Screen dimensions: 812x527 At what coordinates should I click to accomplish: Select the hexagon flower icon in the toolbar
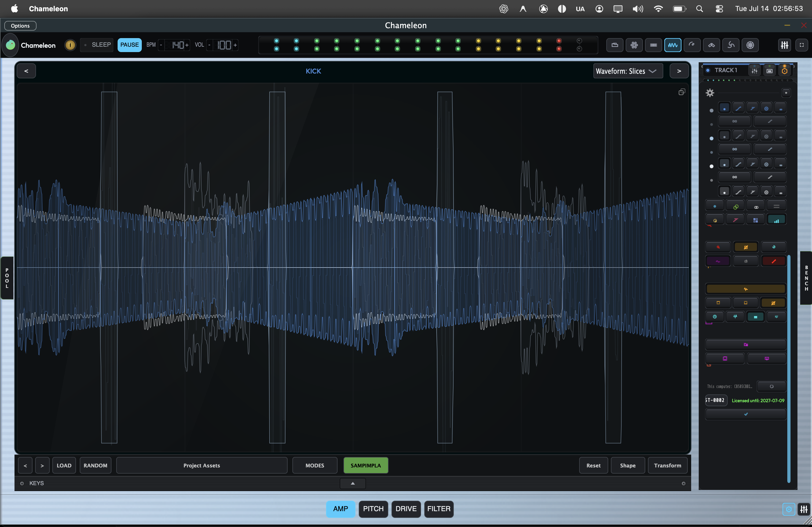(x=634, y=45)
